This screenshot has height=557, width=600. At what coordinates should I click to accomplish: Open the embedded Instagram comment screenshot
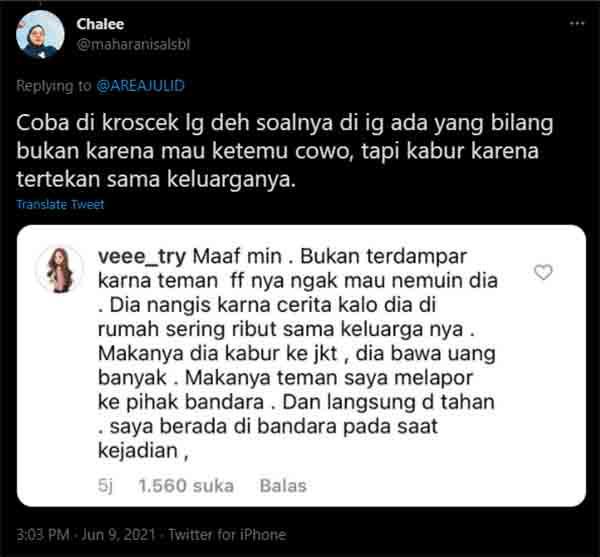pyautogui.click(x=301, y=366)
